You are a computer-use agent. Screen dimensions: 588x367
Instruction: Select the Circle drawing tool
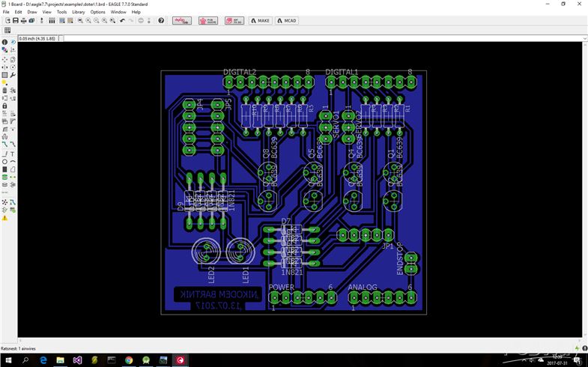4,162
